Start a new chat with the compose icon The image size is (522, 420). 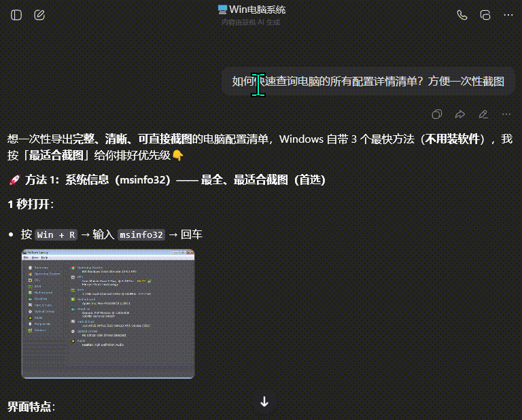[x=39, y=15]
